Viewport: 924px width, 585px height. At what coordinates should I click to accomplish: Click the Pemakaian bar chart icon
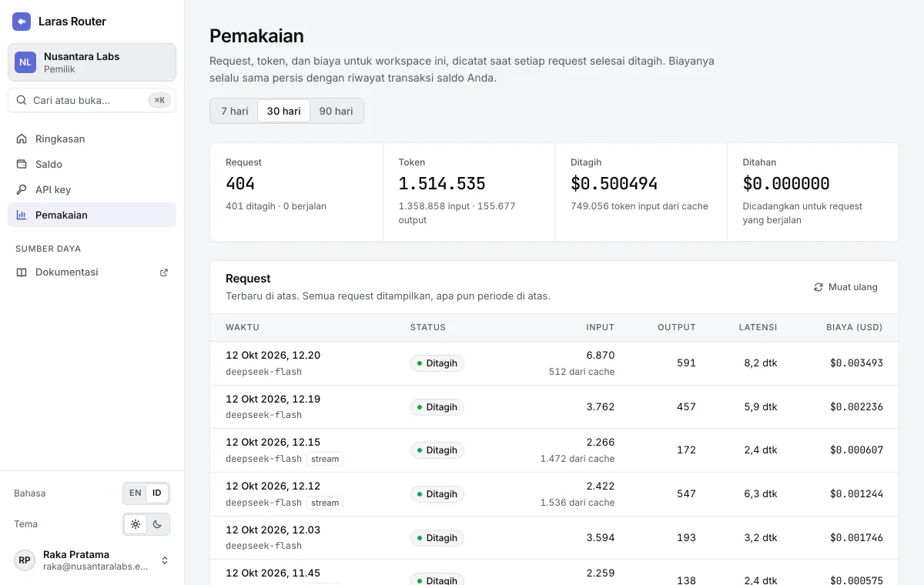[x=22, y=215]
